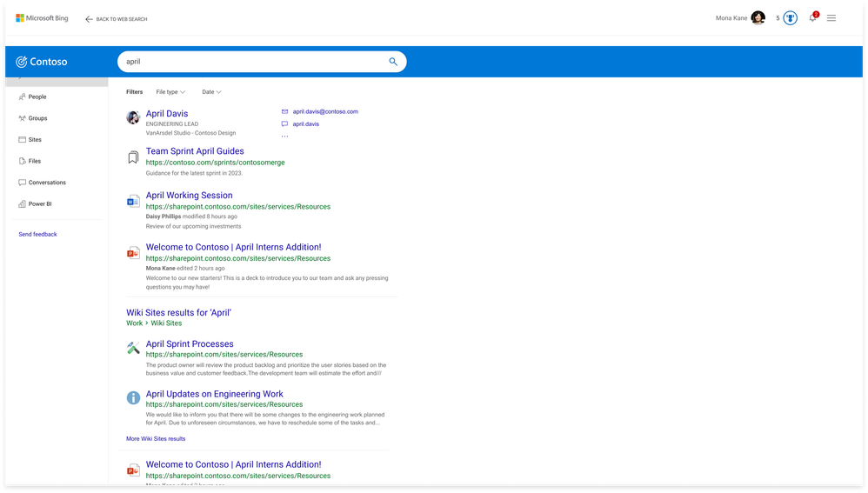Click first PowerPoint icon for Welcome to Contoso
The width and height of the screenshot is (868, 493).
pyautogui.click(x=133, y=253)
